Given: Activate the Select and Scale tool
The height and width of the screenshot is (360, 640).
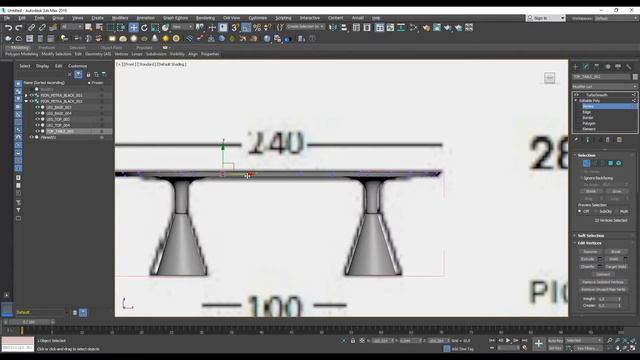Looking at the screenshot, I should [155, 28].
